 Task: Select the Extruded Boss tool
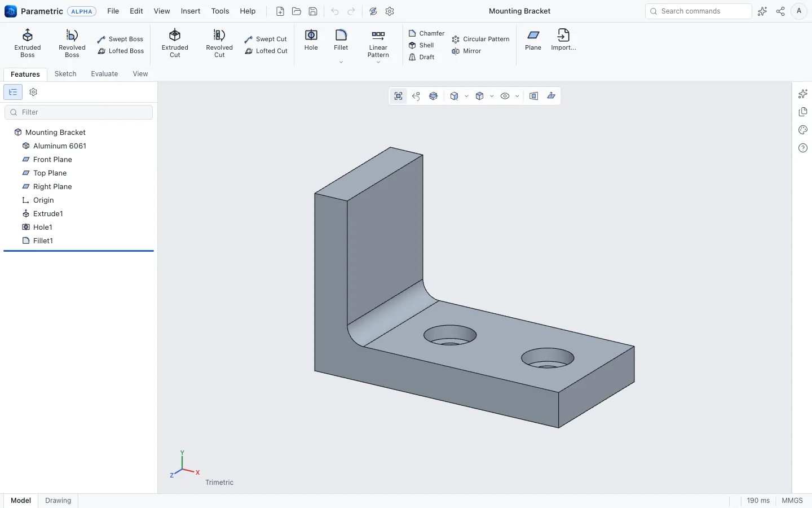(x=28, y=43)
